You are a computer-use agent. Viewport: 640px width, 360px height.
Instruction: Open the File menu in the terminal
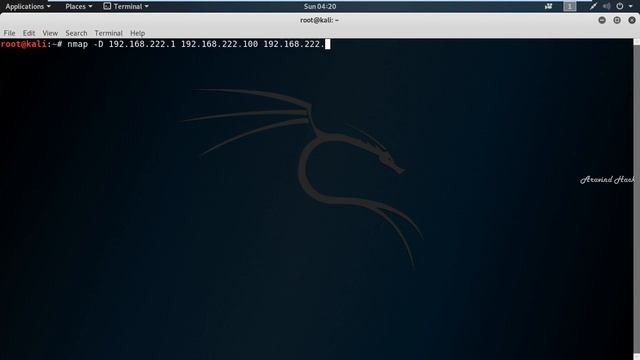click(9, 33)
